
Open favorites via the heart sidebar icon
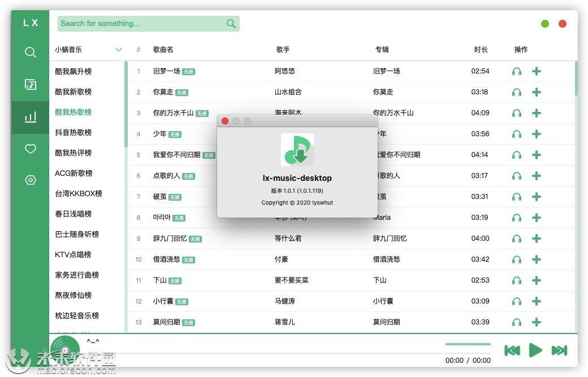point(30,149)
